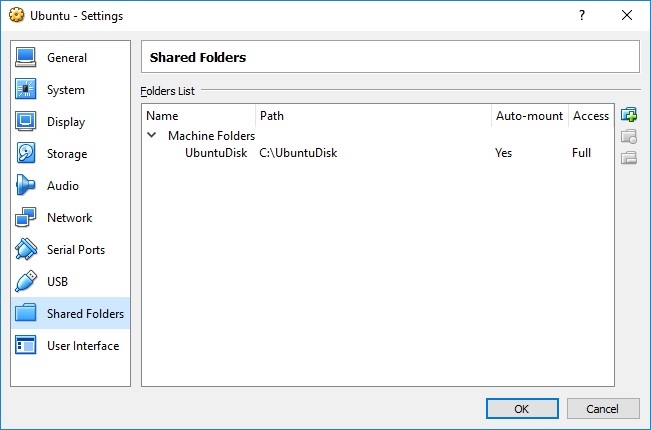Image resolution: width=651 pixels, height=430 pixels.
Task: Click the Access column header
Action: click(590, 116)
